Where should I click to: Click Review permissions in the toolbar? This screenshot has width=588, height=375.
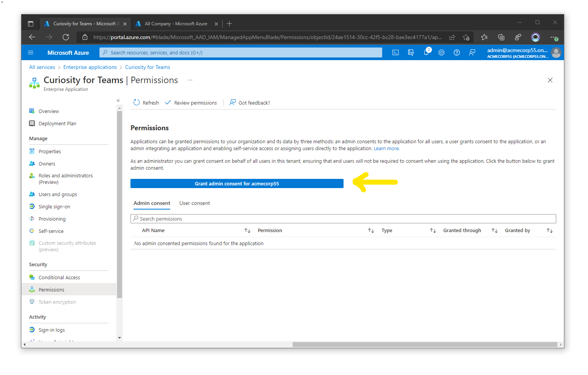pyautogui.click(x=191, y=103)
